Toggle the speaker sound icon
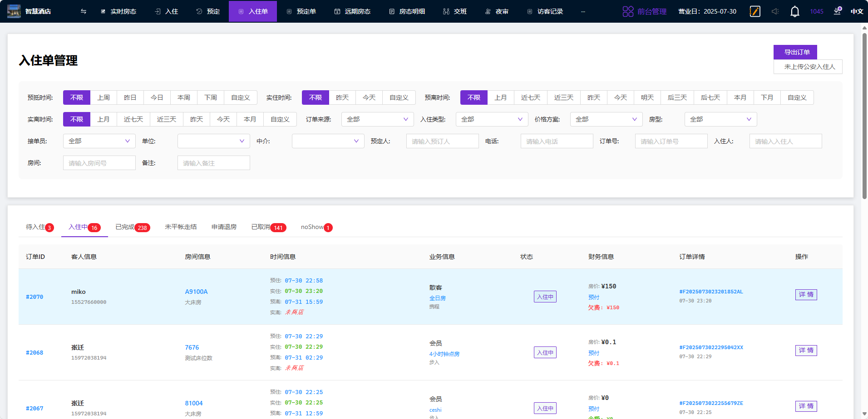Screen dimensions: 868x419 (775, 11)
